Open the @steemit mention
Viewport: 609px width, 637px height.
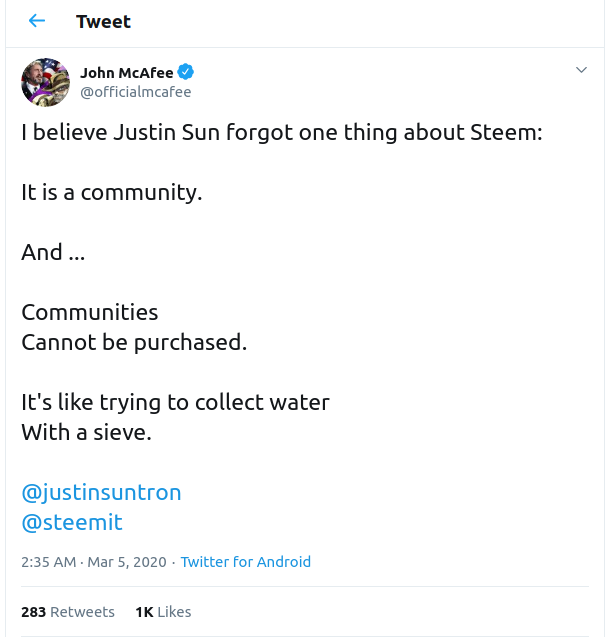(72, 522)
